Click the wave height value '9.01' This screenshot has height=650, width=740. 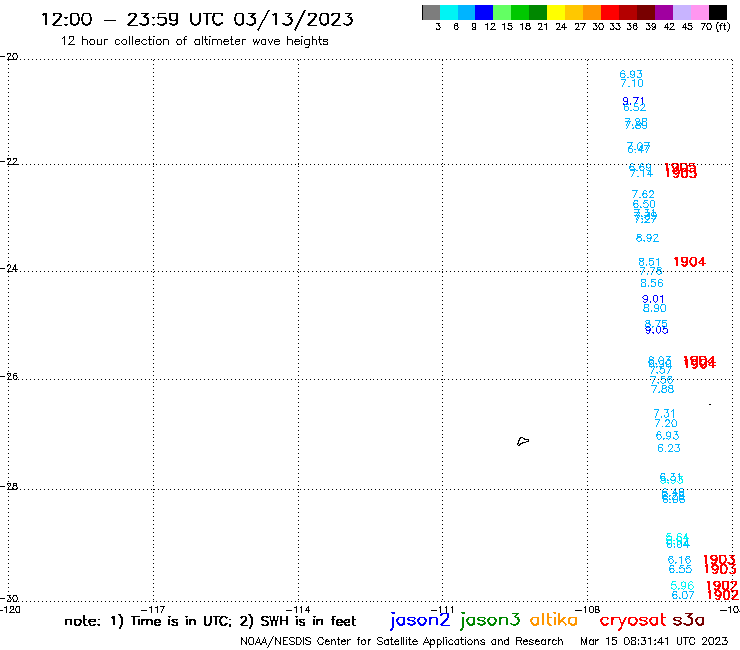coord(653,299)
